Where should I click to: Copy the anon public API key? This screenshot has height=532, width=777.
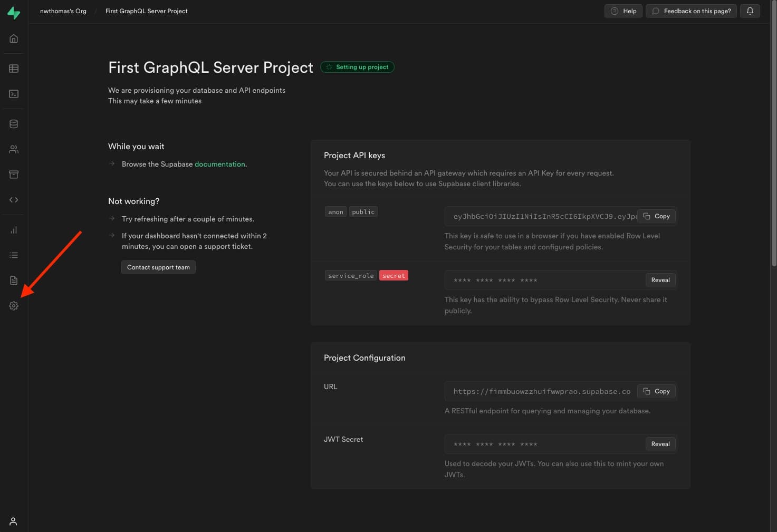pos(657,216)
